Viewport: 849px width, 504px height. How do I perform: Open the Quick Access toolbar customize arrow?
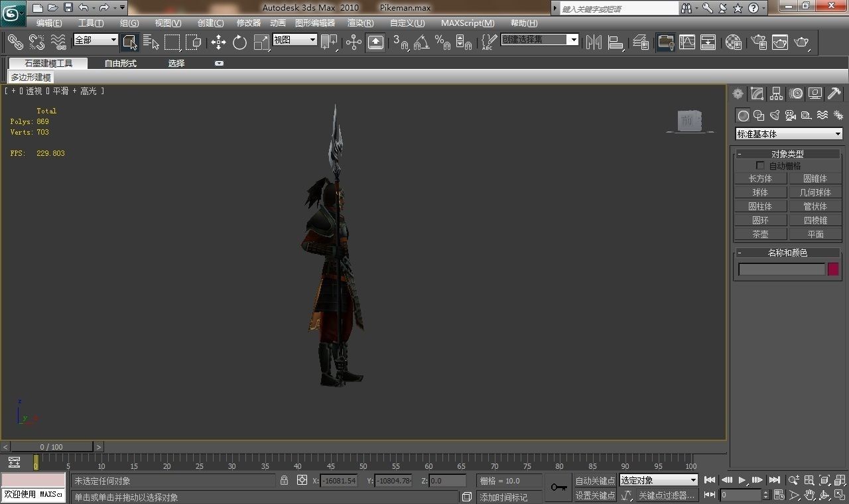click(x=123, y=8)
